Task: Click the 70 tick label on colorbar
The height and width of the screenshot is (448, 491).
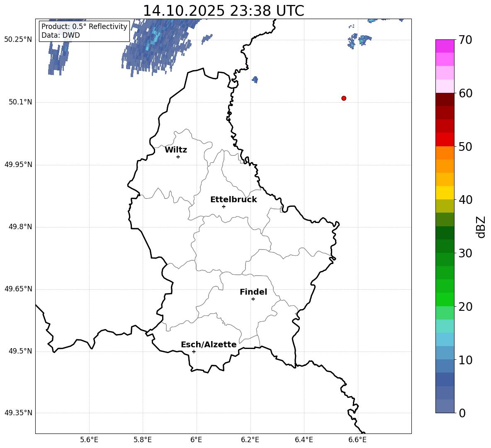Action: coord(465,40)
